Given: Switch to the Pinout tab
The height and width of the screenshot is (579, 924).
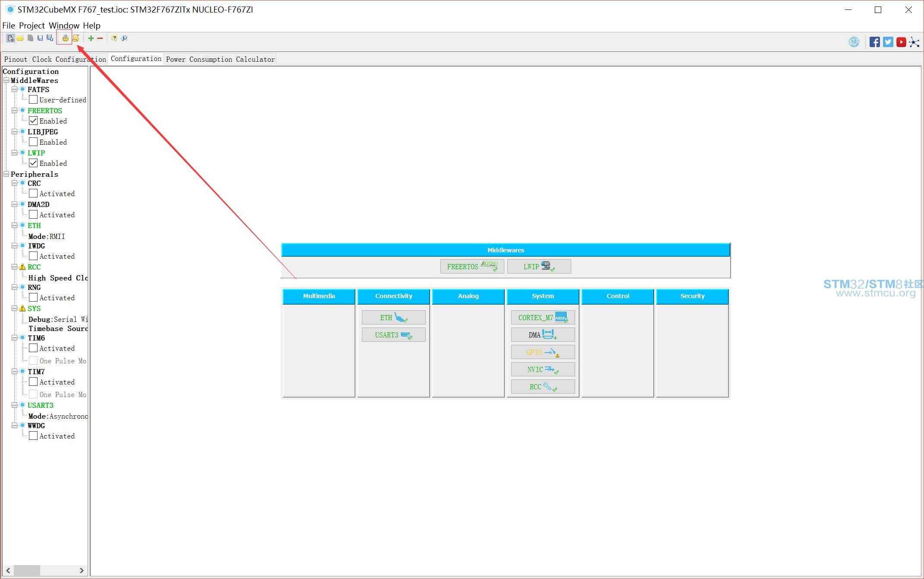Looking at the screenshot, I should click(x=16, y=59).
